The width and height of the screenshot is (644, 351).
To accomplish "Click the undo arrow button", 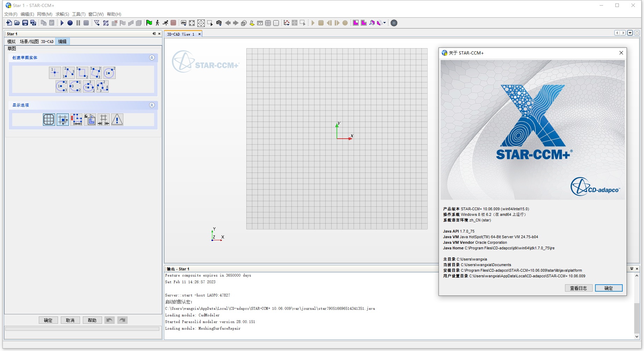I will point(110,320).
